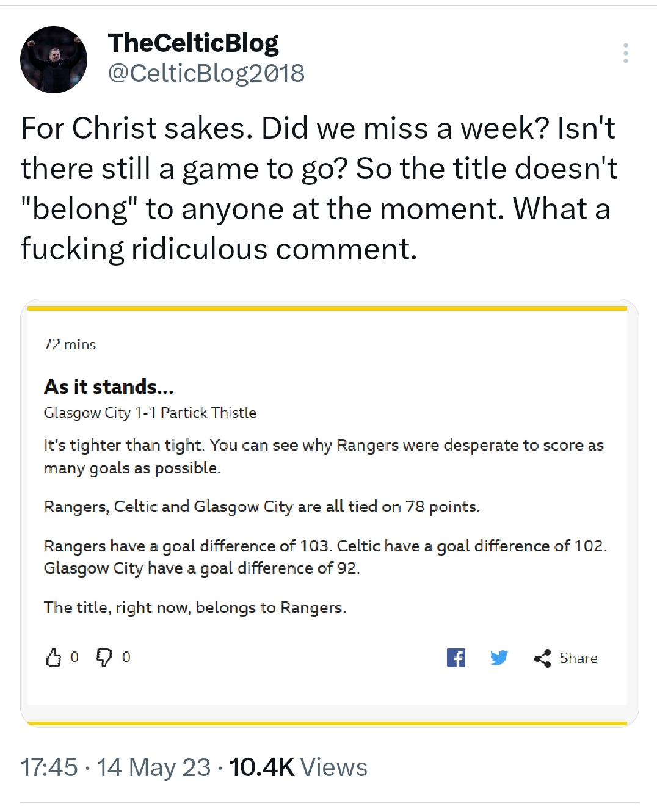Click the share symbol icon
This screenshot has height=812, width=657.
542,658
